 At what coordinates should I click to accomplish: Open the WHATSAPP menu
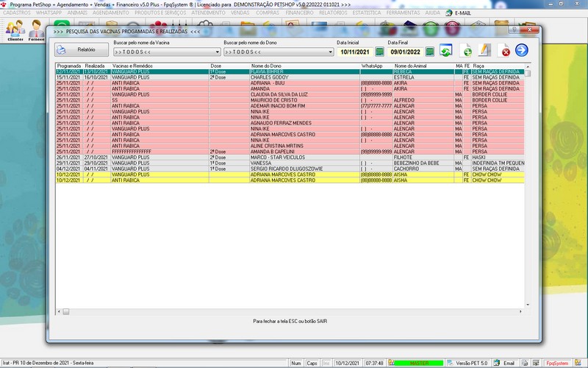point(49,13)
